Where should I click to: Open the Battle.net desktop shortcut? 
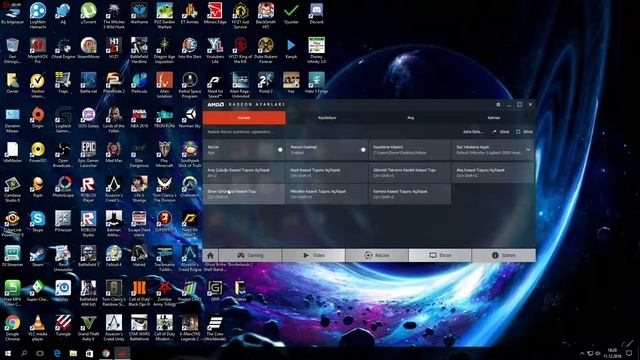[88, 83]
